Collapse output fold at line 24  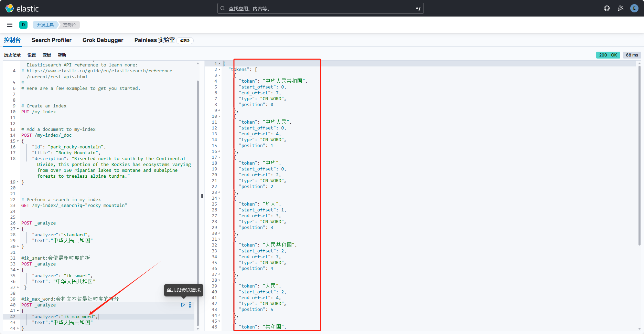click(x=219, y=198)
